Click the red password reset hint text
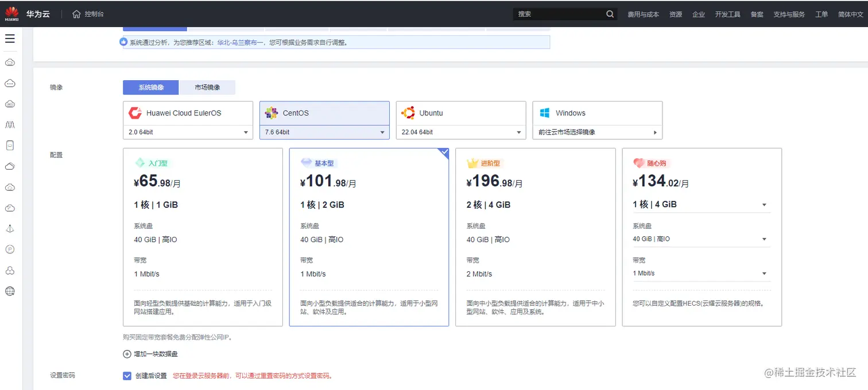This screenshot has height=390, width=868. coord(253,376)
